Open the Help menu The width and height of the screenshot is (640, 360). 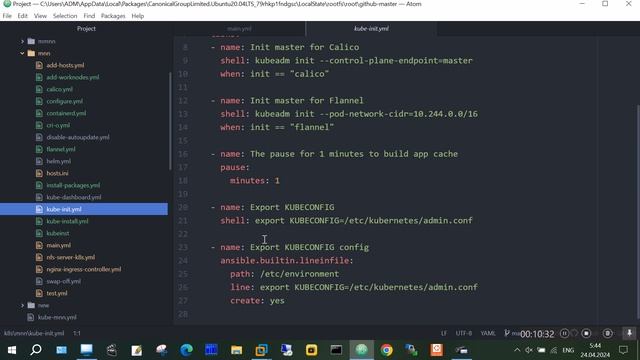138,16
